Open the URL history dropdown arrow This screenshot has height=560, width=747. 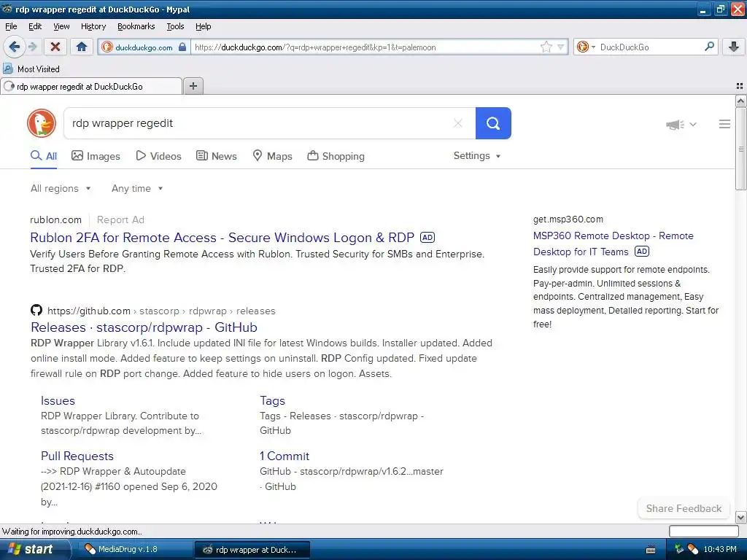click(x=560, y=47)
